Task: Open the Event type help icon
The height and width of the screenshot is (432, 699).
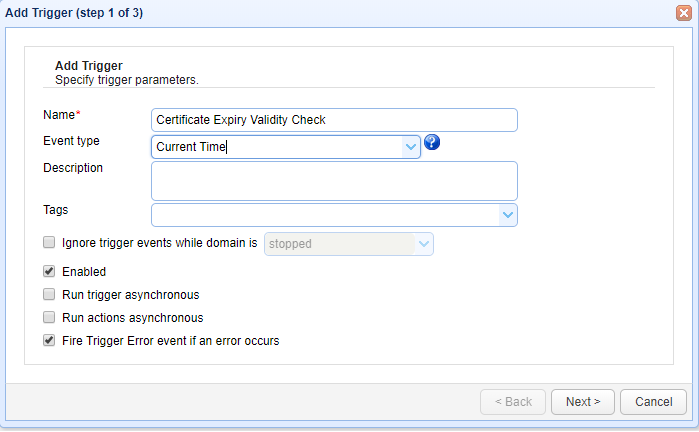Action: tap(432, 142)
